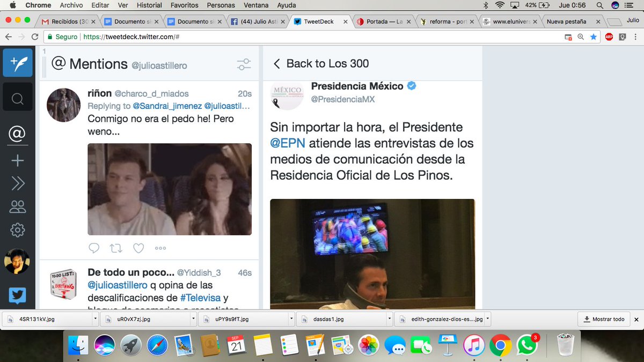The width and height of the screenshot is (644, 362).
Task: Open riñon's profile avatar
Action: point(64,105)
